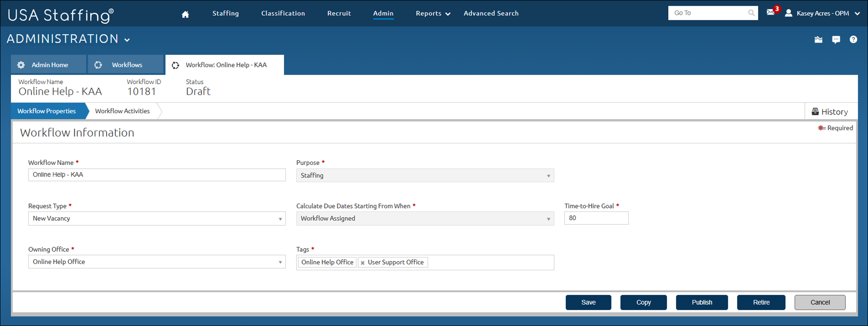The height and width of the screenshot is (326, 868).
Task: Switch to the Workflow Activities tab
Action: (122, 111)
